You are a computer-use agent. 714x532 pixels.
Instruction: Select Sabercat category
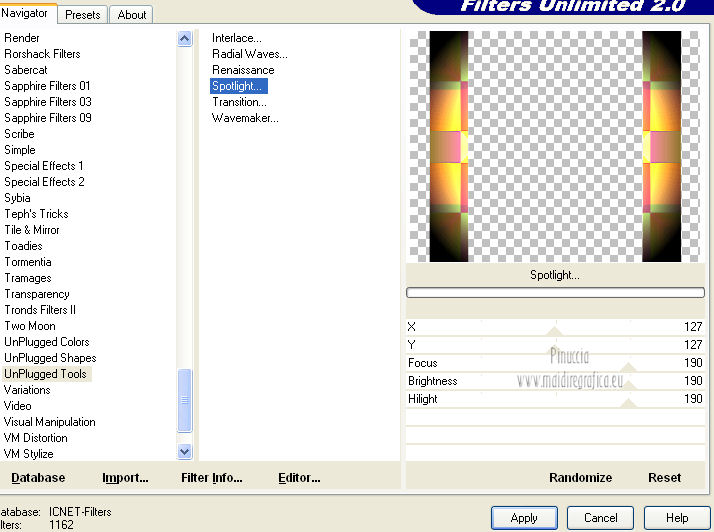tap(26, 70)
